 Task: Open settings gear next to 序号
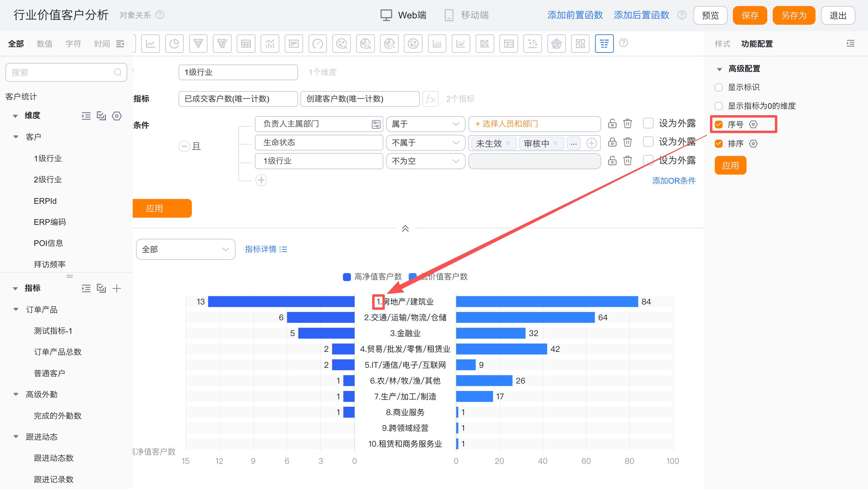(753, 125)
